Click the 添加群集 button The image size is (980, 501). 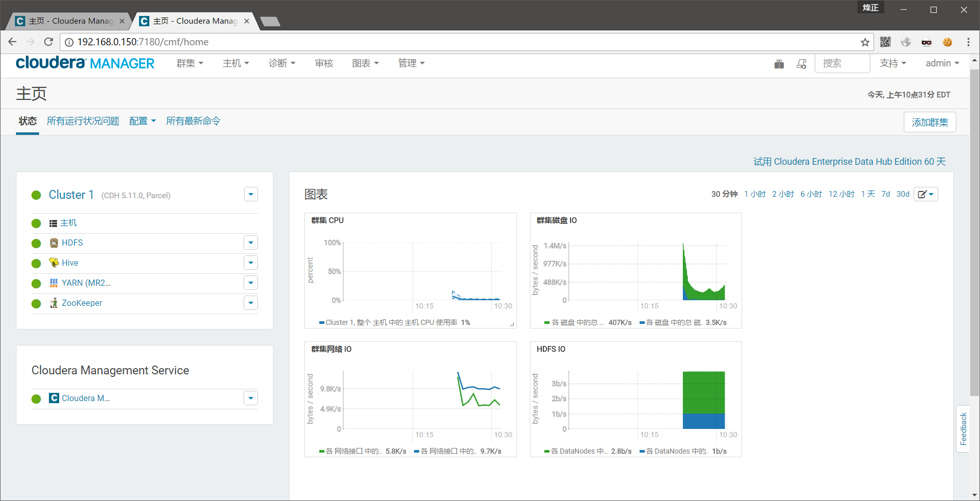pyautogui.click(x=930, y=122)
